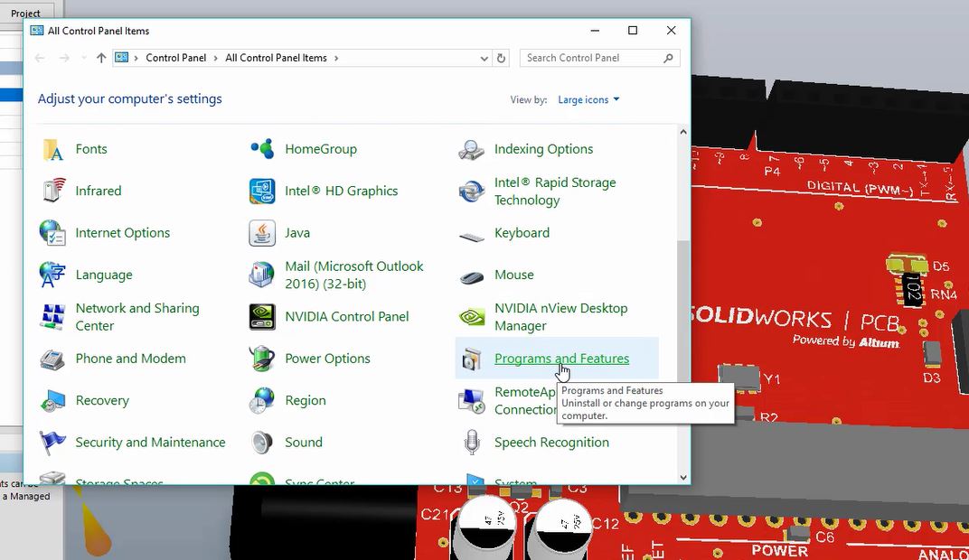
Task: Click All Control Panel Items breadcrumb
Action: point(276,58)
